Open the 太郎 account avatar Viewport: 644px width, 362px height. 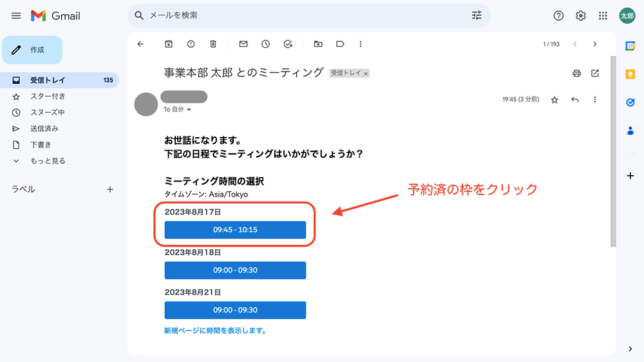pos(627,15)
